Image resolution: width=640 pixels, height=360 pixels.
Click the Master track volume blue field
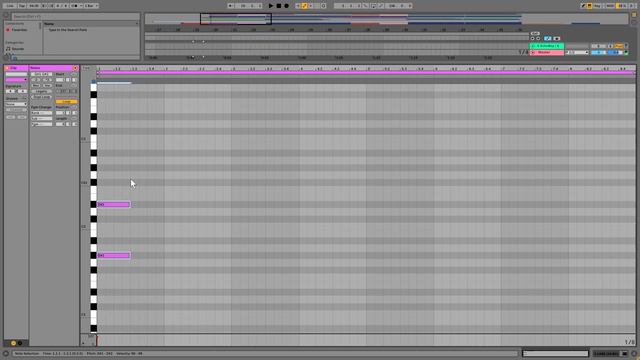tap(599, 53)
